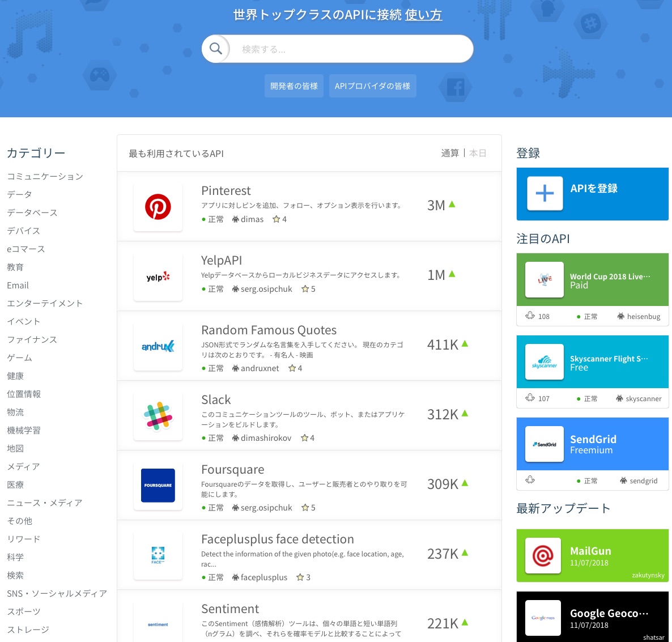672x642 pixels.
Task: Open the Slack API title
Action: 216,400
